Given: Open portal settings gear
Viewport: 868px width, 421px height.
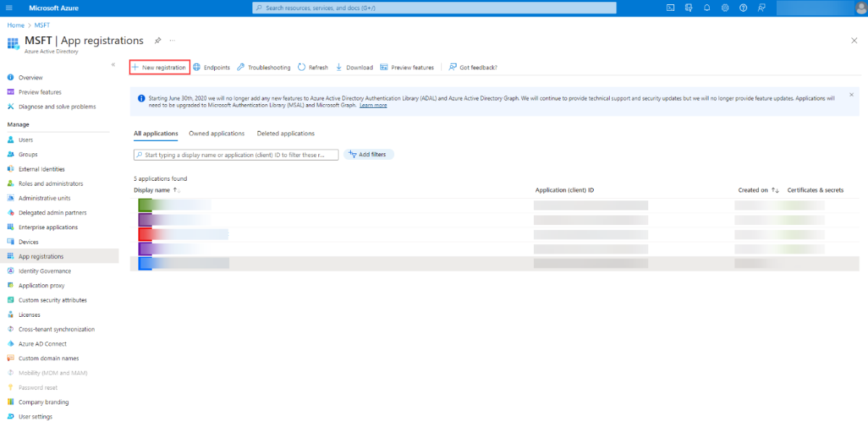Looking at the screenshot, I should tap(725, 8).
